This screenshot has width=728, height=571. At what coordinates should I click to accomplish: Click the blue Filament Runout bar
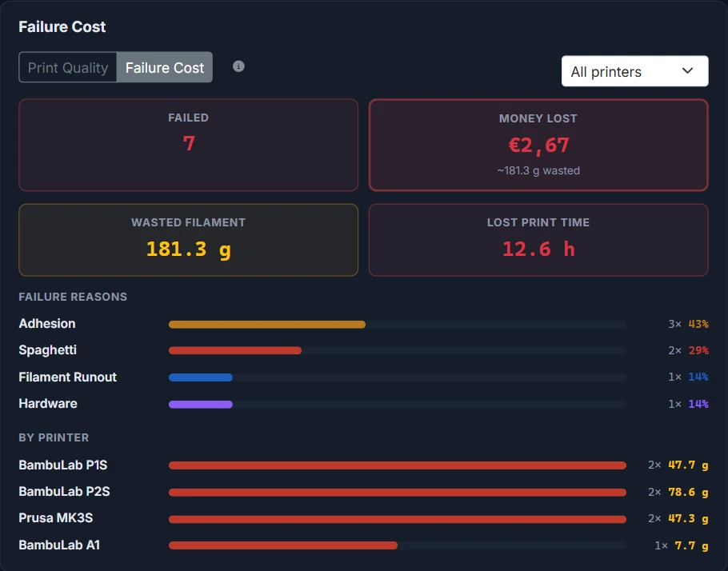pyautogui.click(x=201, y=377)
